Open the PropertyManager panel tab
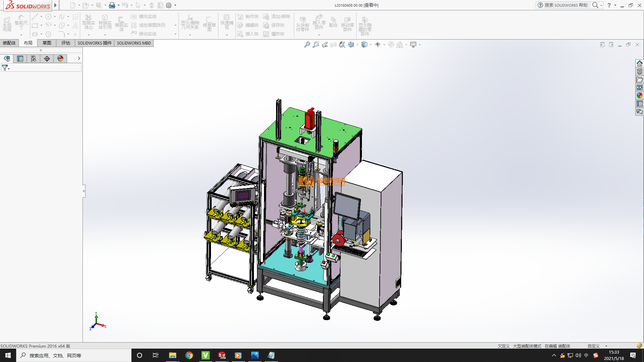644x362 pixels. click(20, 59)
